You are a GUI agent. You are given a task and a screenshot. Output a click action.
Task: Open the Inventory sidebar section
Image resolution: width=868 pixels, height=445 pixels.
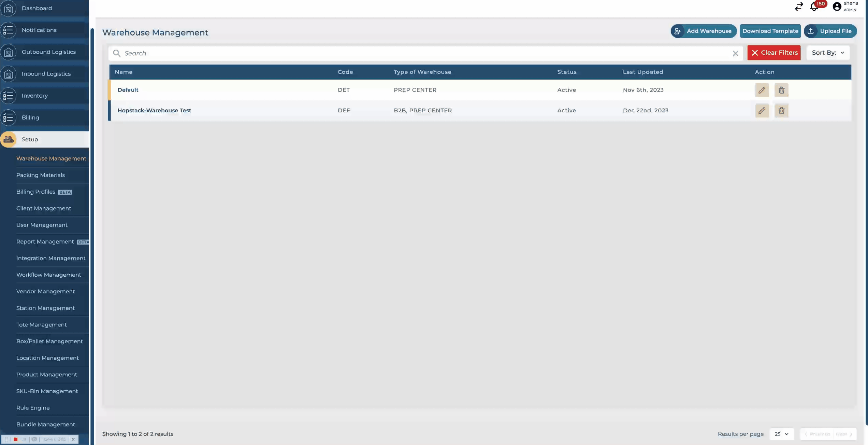(35, 96)
